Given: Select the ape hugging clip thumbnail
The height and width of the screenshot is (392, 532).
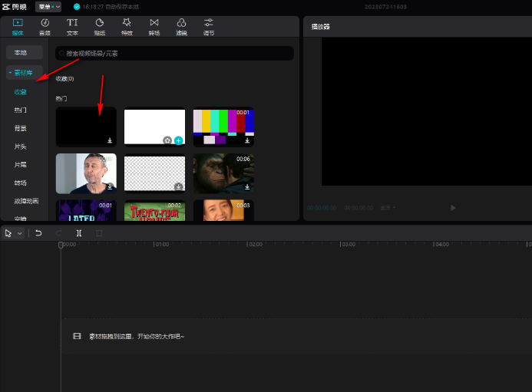Looking at the screenshot, I should pos(223,173).
